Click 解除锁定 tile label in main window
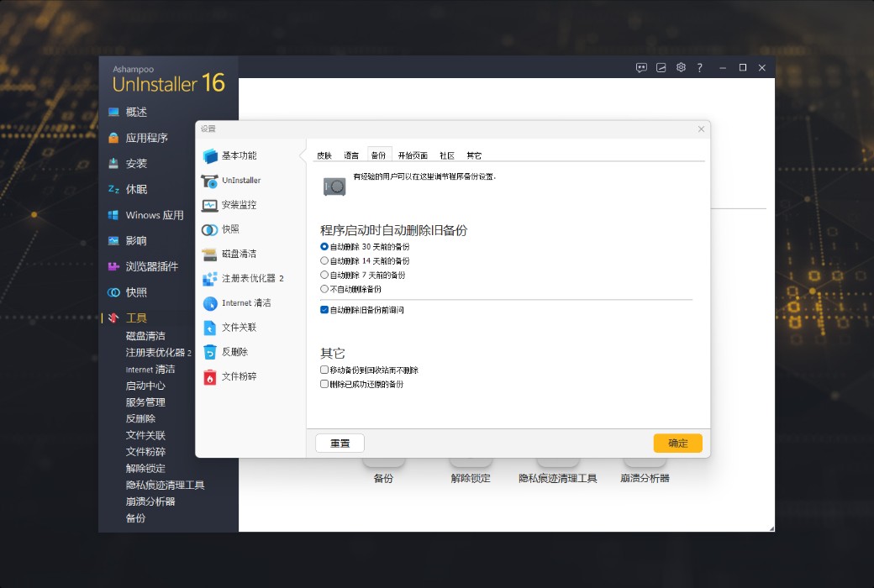Screen dimensions: 874x588 point(471,479)
